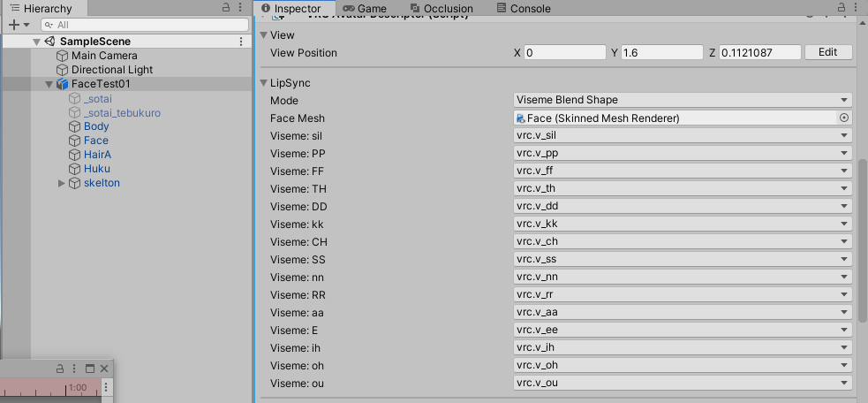Open the Viseme: E dropdown
The width and height of the screenshot is (868, 403).
(x=683, y=330)
